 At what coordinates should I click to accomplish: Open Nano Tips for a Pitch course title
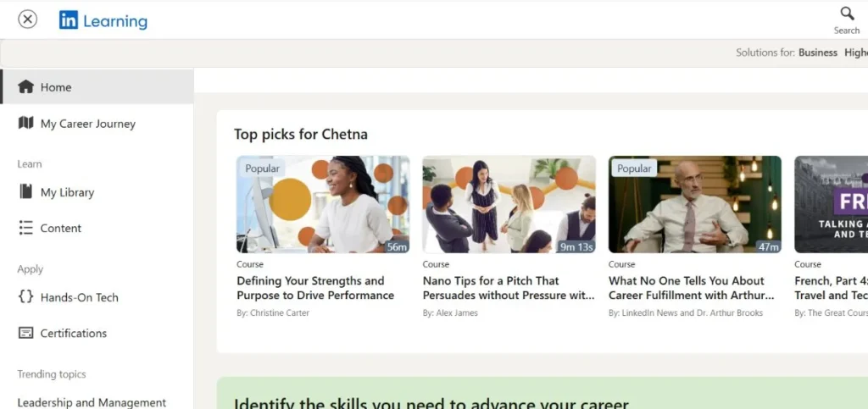click(x=509, y=288)
